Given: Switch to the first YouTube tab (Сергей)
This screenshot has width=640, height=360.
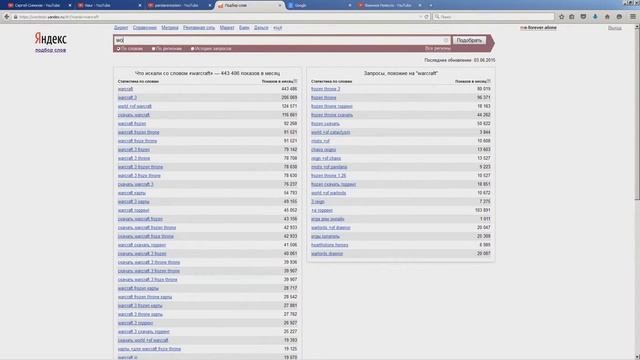Looking at the screenshot, I should (39, 5).
